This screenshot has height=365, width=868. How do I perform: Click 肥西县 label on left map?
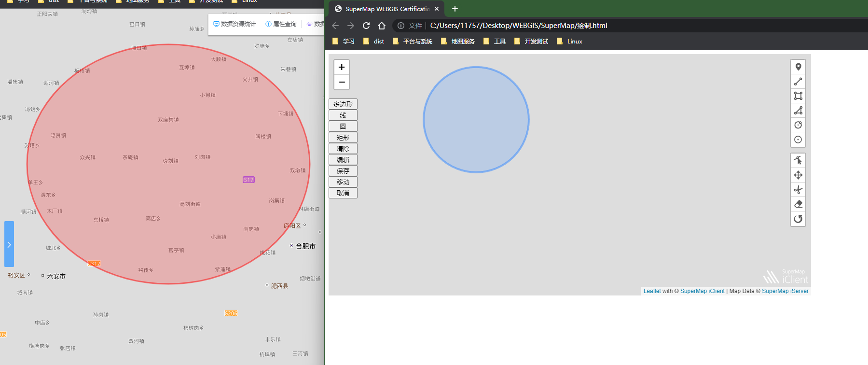point(279,286)
